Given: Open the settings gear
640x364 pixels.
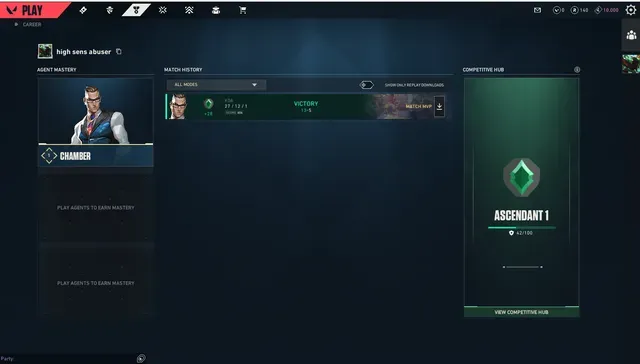Looking at the screenshot, I should tap(631, 10).
